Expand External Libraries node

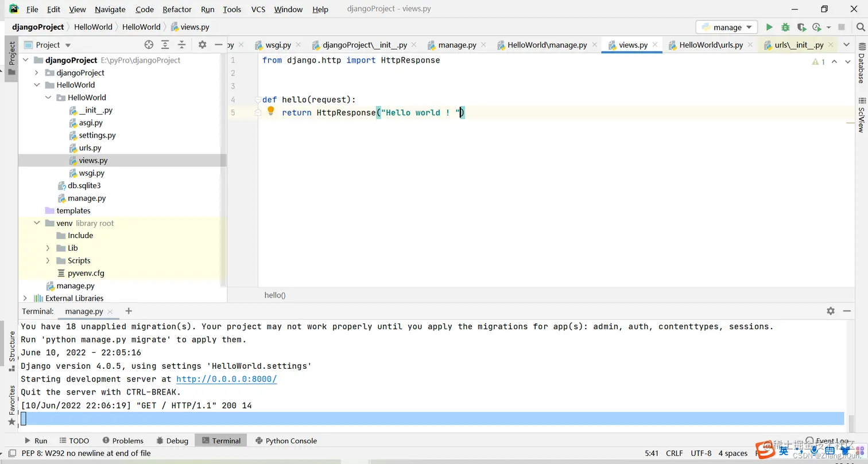25,298
